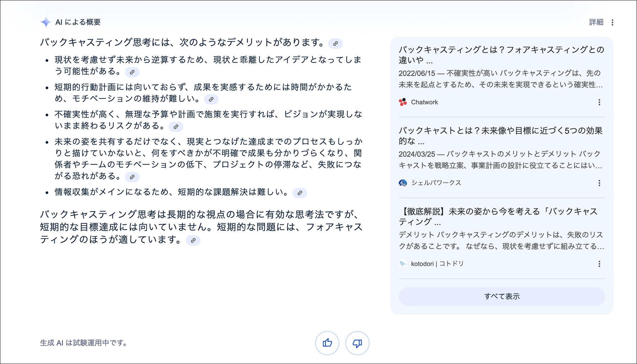Image resolution: width=637 pixels, height=364 pixels.
Task: Click link icon after モチベーションの維持が難しい bullet
Action: tap(211, 99)
